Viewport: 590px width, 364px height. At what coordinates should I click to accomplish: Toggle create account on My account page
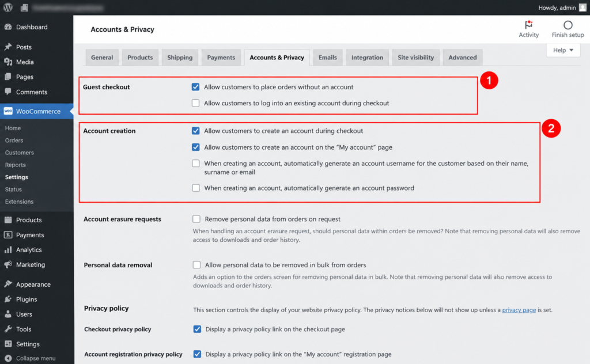pyautogui.click(x=196, y=147)
